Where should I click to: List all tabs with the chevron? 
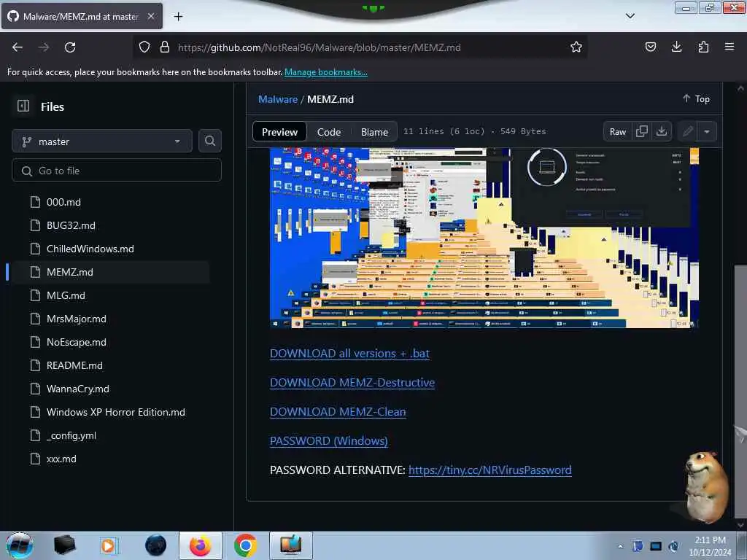click(630, 16)
